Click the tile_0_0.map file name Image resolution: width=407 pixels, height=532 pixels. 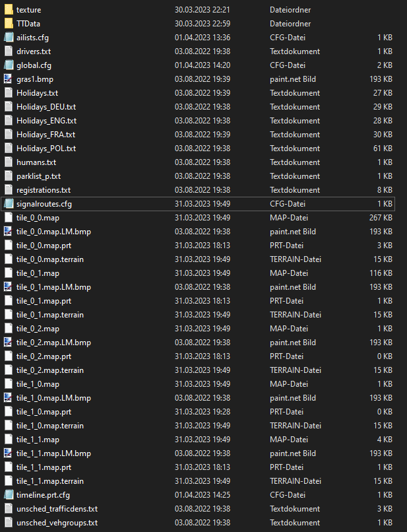click(38, 218)
